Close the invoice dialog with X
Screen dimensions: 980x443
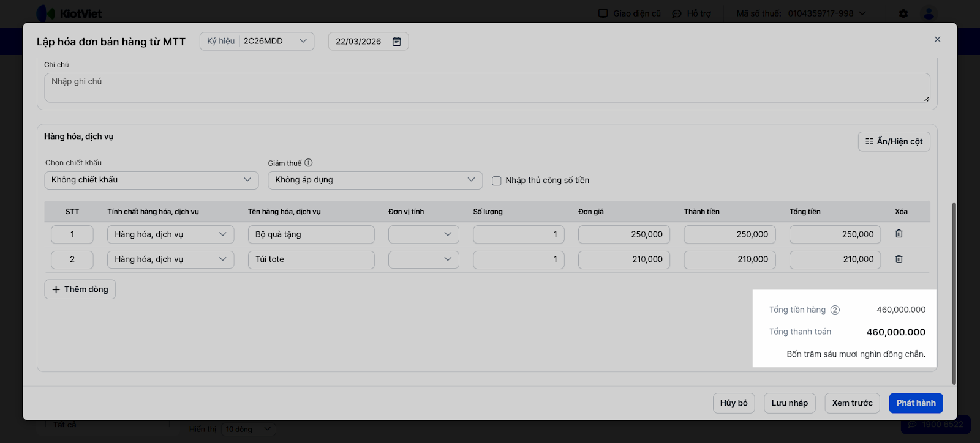pos(937,40)
